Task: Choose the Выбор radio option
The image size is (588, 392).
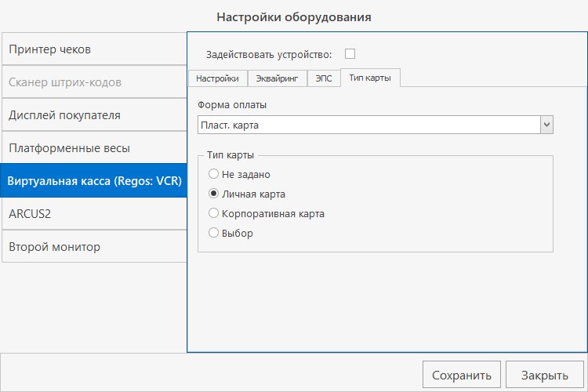Action: [x=213, y=233]
